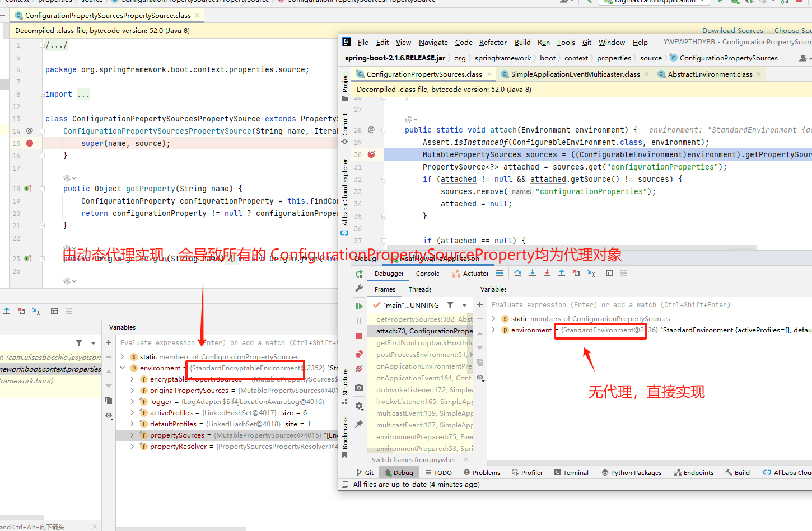The image size is (812, 531).
Task: Click the Resume Program icon in front debug panel
Action: (x=359, y=306)
